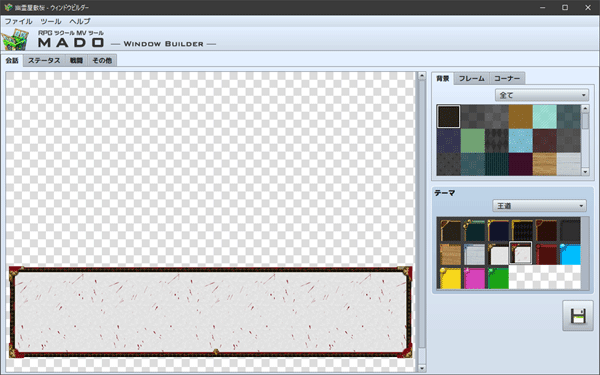Switch to the ステータス tab

click(x=44, y=60)
